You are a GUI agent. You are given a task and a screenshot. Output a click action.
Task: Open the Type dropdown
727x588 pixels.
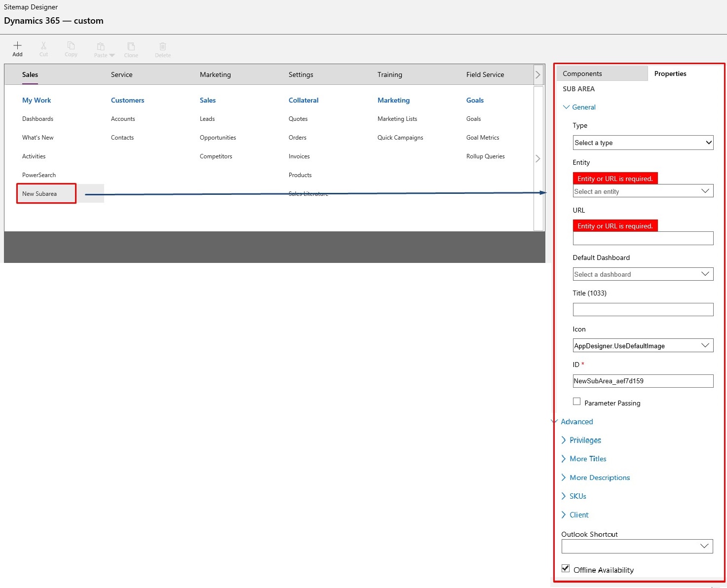[643, 143]
